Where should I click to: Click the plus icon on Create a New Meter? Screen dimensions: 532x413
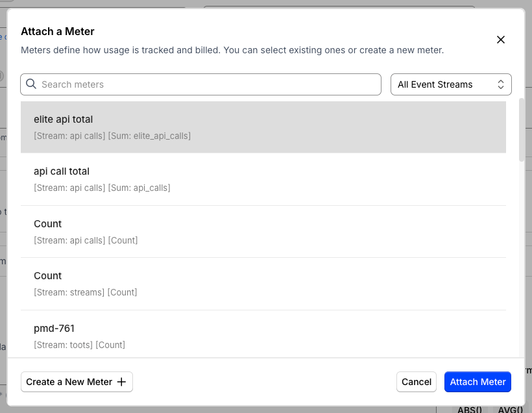pos(121,382)
